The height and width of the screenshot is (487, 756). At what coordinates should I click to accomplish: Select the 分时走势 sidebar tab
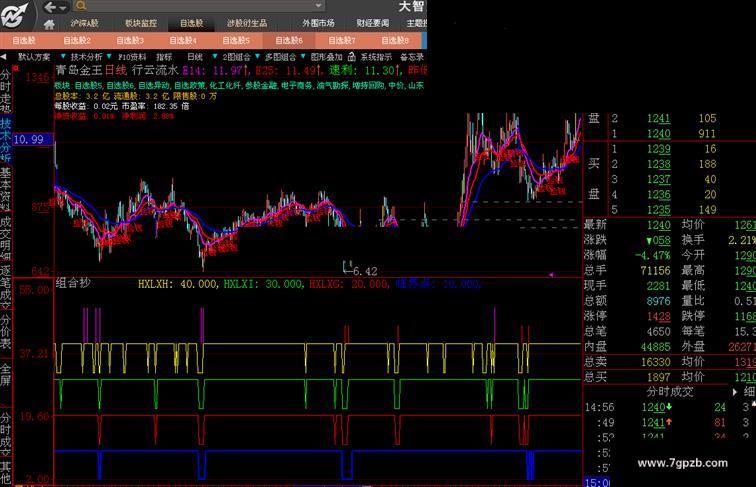click(x=5, y=92)
